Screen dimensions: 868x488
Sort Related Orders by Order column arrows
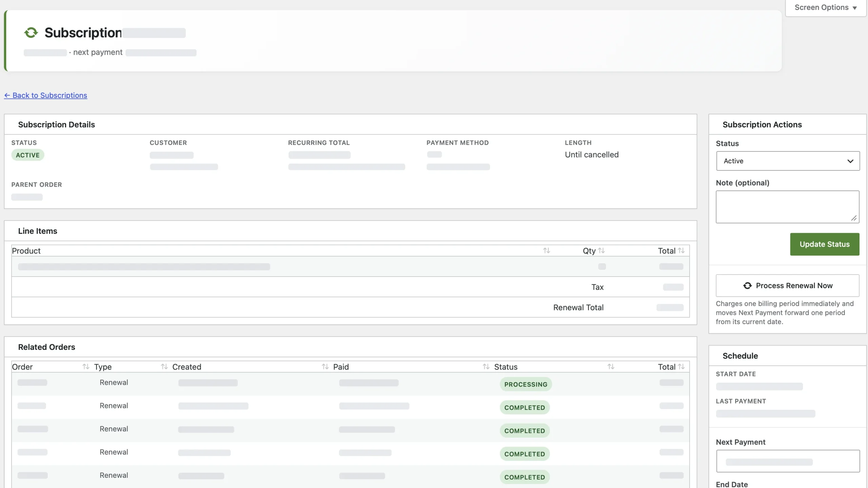(86, 367)
